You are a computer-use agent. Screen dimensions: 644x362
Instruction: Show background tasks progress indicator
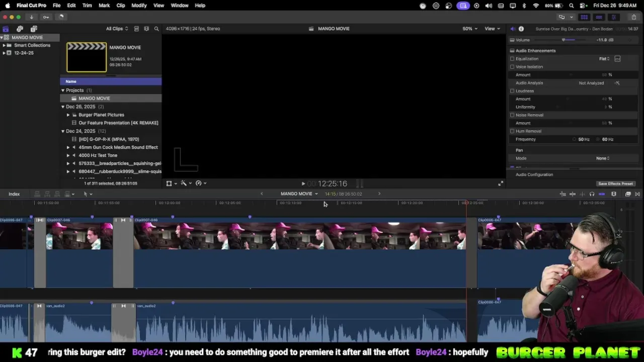(61, 17)
